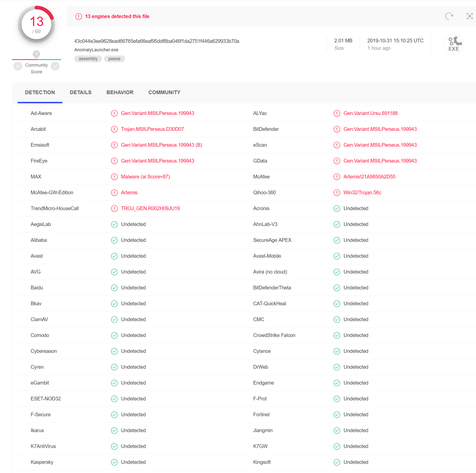Click the assembly tag
This screenshot has height=473, width=476.
(88, 59)
